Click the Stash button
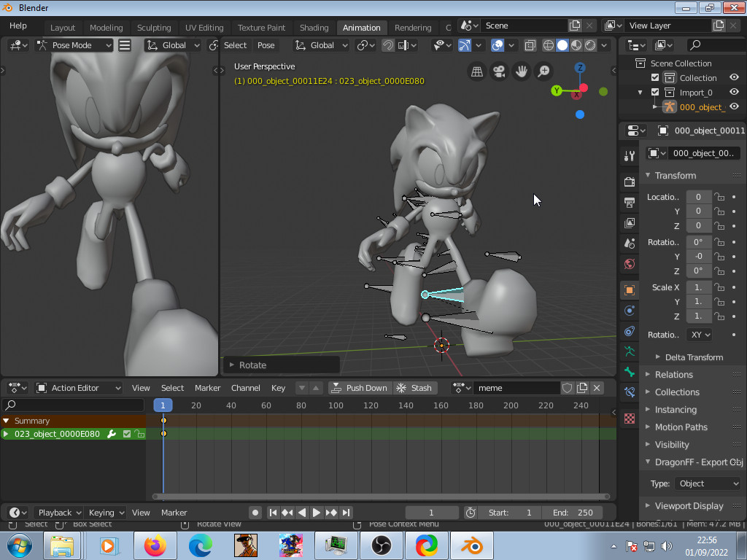Screen dimensions: 747x560 pyautogui.click(x=415, y=387)
